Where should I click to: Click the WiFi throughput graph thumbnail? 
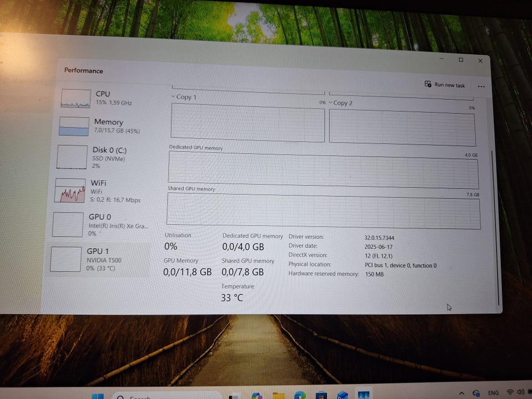point(70,191)
